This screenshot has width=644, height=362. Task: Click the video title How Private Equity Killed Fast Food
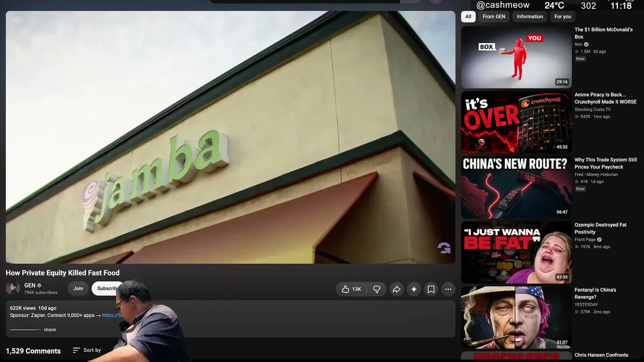pyautogui.click(x=62, y=273)
